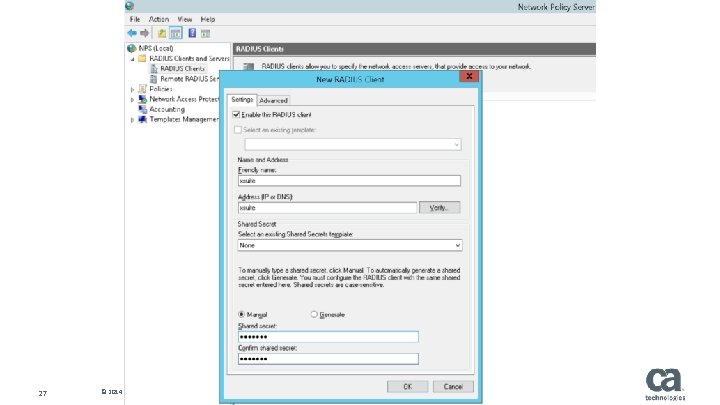Screen dimensions: 720x405
Task: Expand the Templates Management node
Action: (132, 120)
